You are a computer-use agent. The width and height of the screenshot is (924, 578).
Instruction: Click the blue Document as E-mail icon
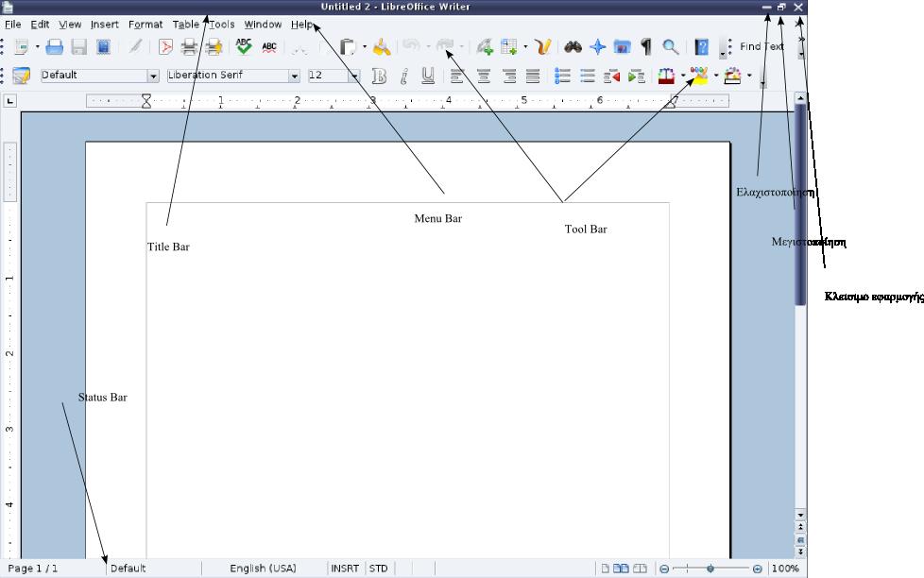[104, 46]
